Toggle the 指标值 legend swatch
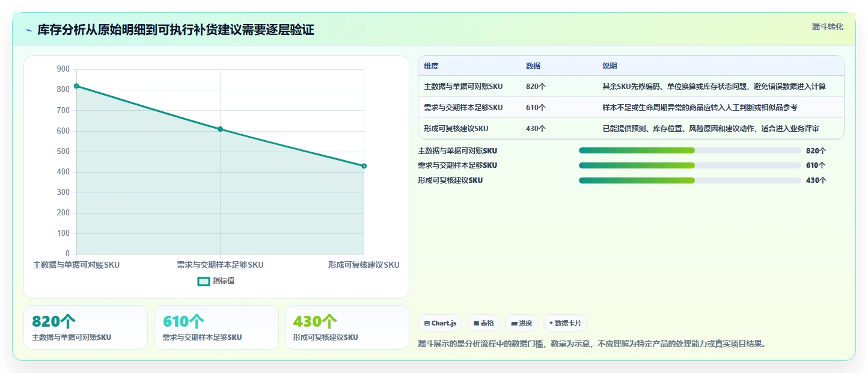Image resolution: width=868 pixels, height=373 pixels. [204, 281]
